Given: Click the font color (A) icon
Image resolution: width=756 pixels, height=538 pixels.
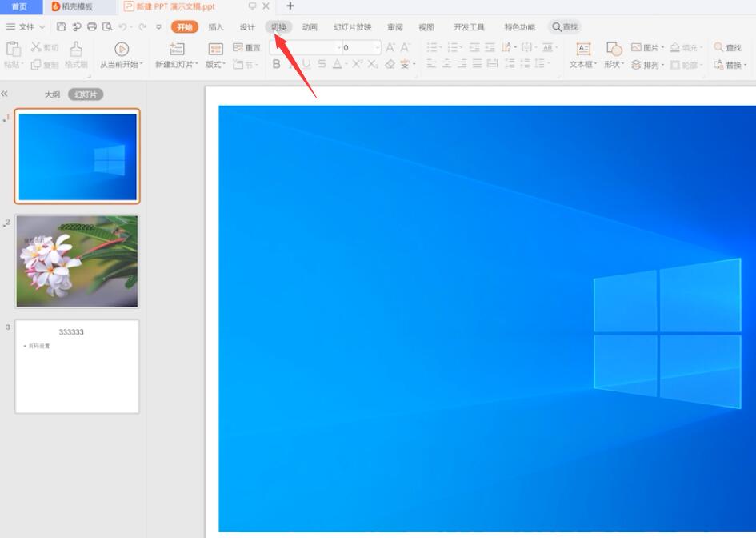Looking at the screenshot, I should pos(338,64).
